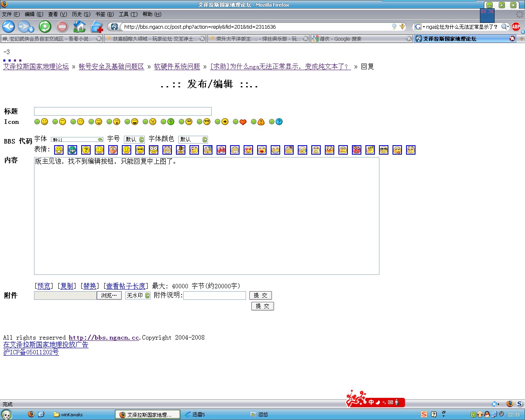Viewport: 525px width, 420px height.
Task: Open the 字体颜色 font color dropdown
Action: click(193, 139)
